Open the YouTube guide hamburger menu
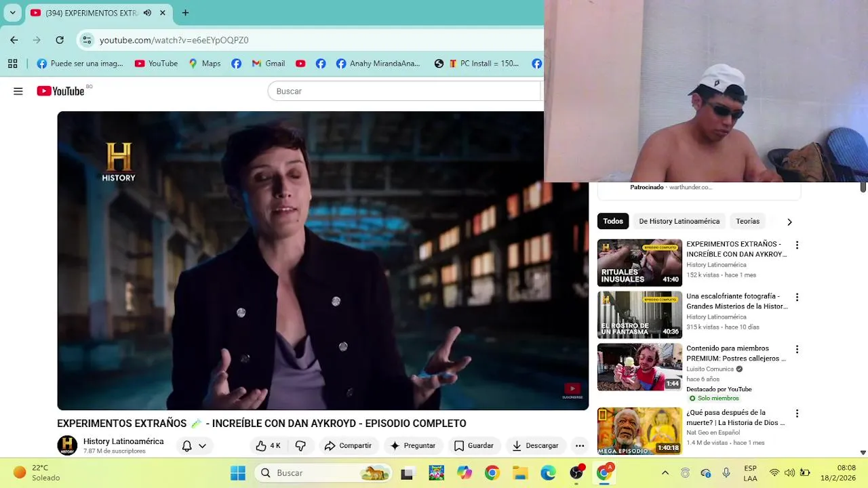This screenshot has width=868, height=488. [18, 91]
